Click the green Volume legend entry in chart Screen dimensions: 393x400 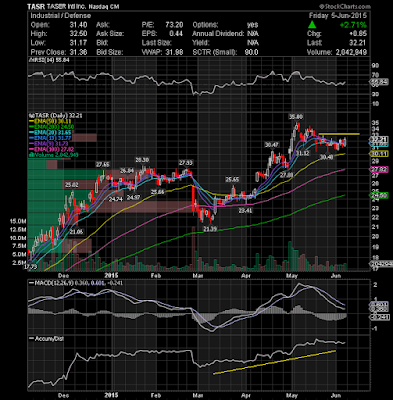click(x=54, y=155)
